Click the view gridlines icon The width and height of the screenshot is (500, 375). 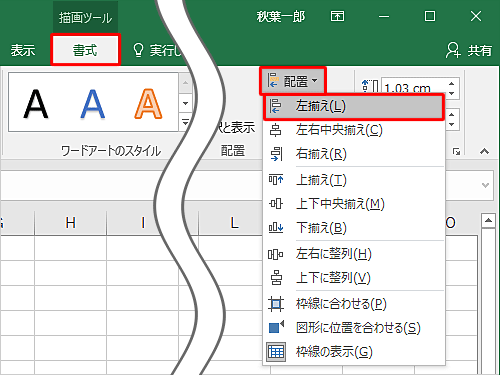tap(276, 352)
